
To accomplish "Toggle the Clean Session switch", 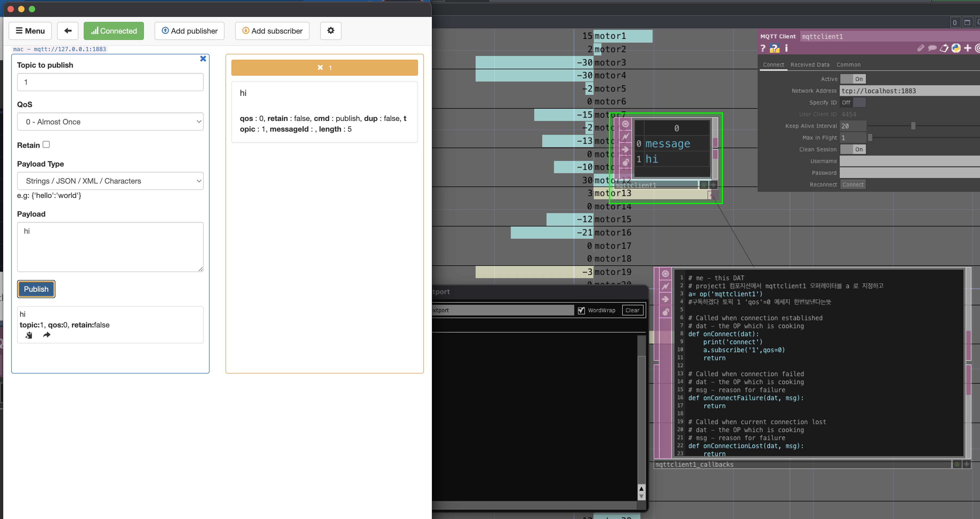I will 853,149.
